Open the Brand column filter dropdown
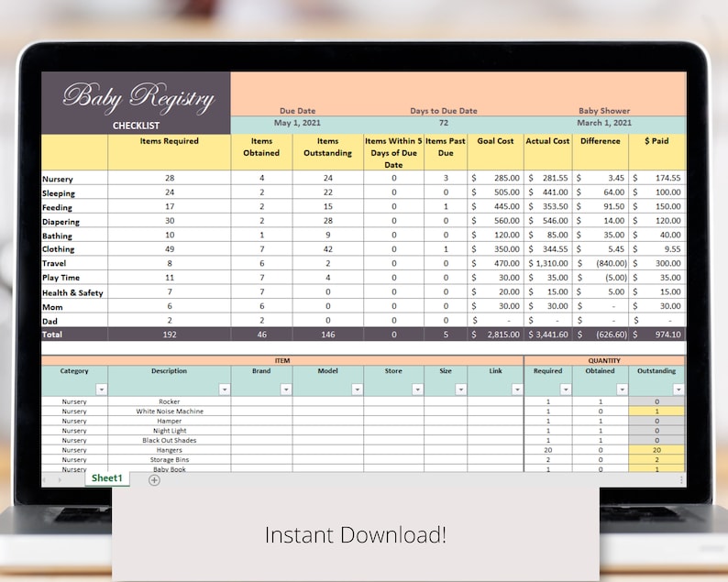The image size is (728, 582). pyautogui.click(x=286, y=390)
